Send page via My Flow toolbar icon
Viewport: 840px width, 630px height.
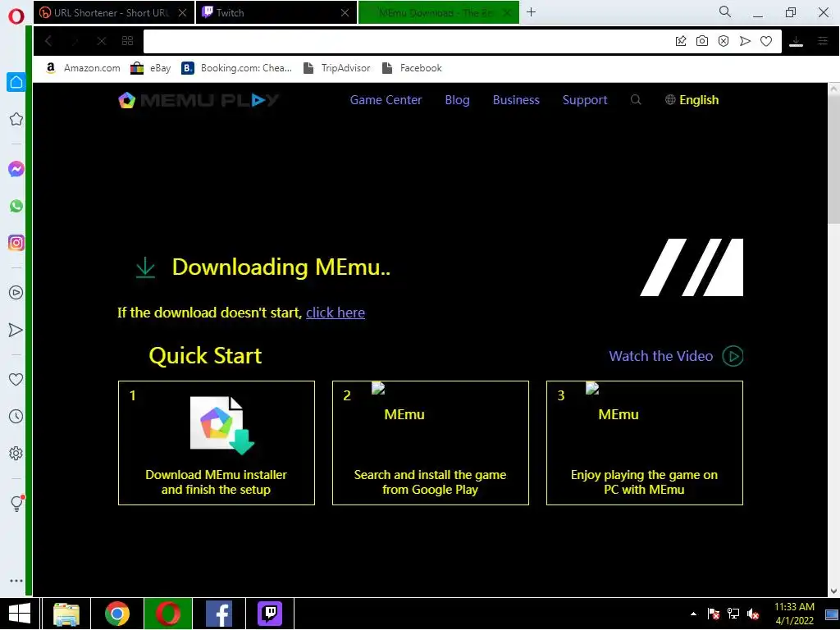745,41
